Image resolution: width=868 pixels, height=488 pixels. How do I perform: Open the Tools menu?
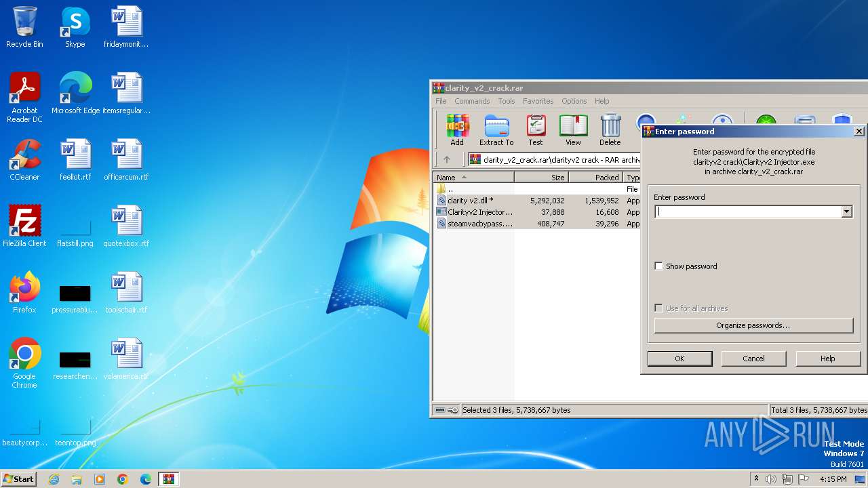click(507, 101)
